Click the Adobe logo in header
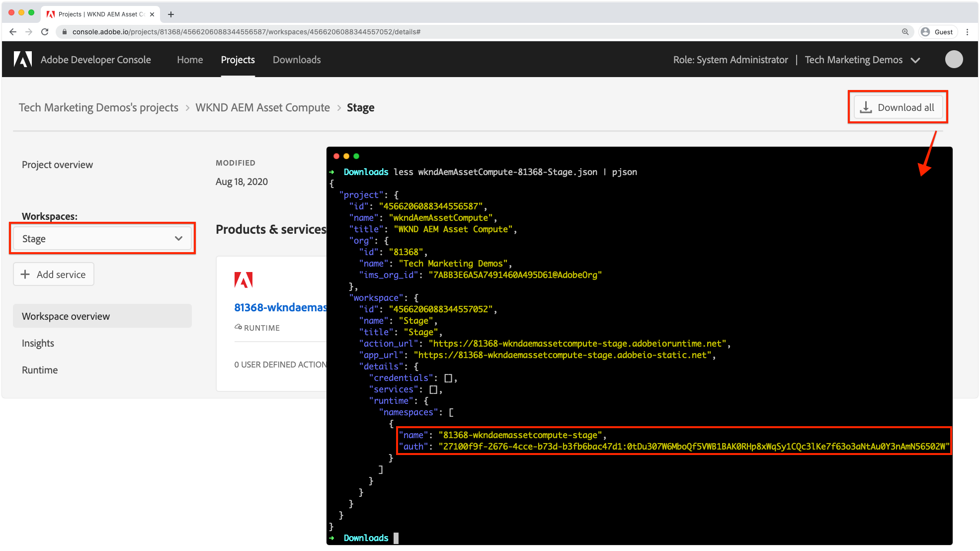 tap(23, 60)
